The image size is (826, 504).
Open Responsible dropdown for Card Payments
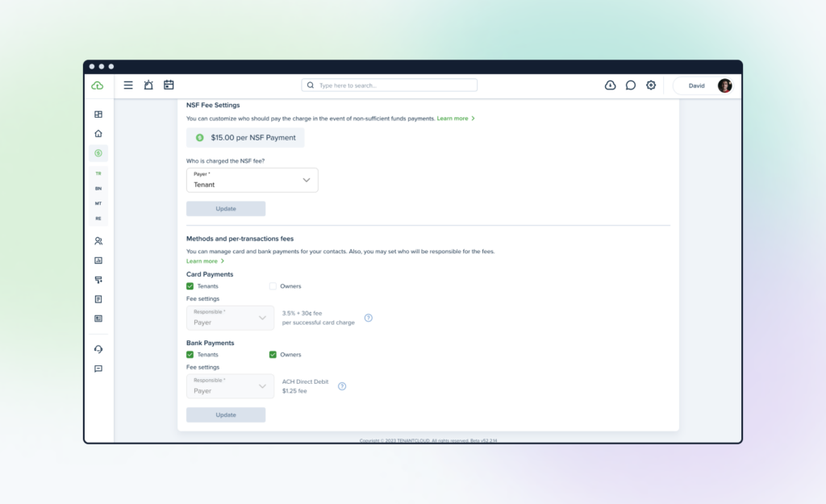[x=230, y=318]
